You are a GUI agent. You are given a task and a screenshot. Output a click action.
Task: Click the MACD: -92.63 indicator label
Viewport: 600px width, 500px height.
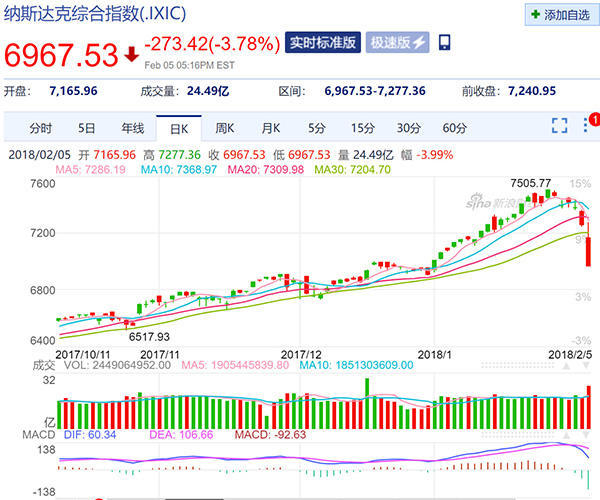[270, 435]
